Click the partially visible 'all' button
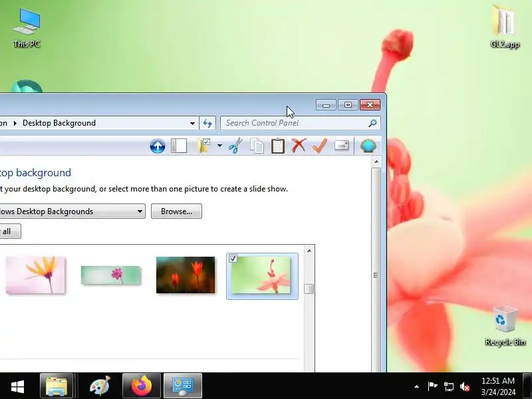532x399 pixels. pyautogui.click(x=10, y=231)
